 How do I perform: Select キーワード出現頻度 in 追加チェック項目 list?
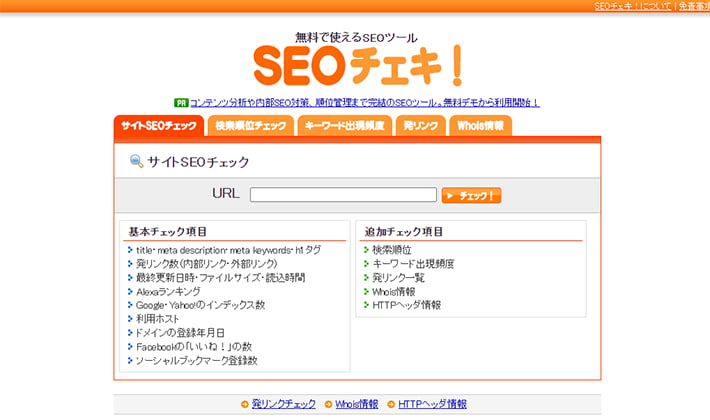pos(413,263)
